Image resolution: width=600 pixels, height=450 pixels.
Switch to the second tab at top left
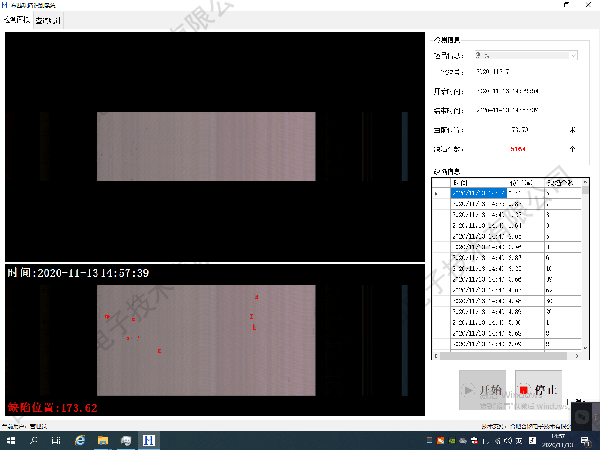[47, 20]
